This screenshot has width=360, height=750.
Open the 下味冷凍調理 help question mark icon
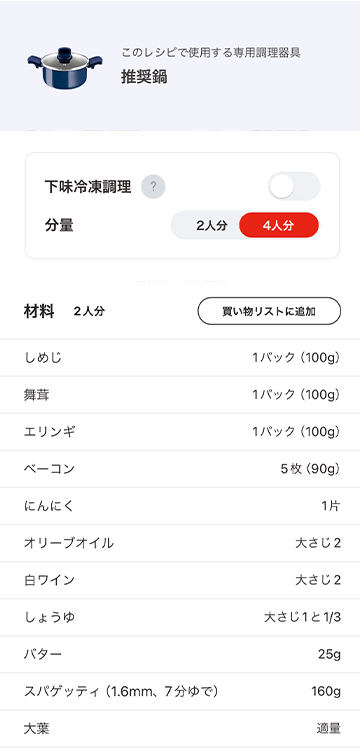coord(153,187)
